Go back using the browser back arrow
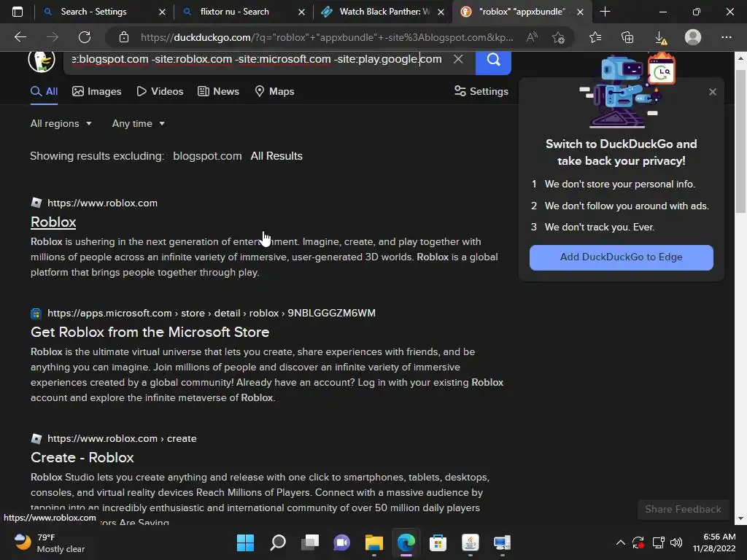The image size is (747, 560). (x=20, y=37)
